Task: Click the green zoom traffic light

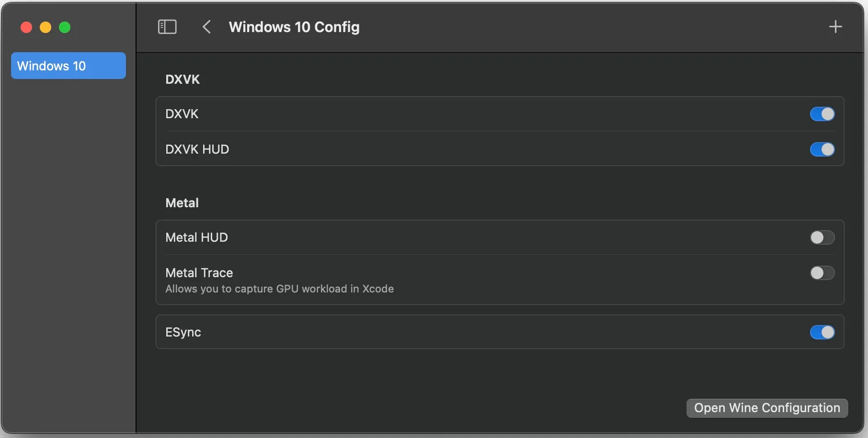Action: click(x=65, y=27)
